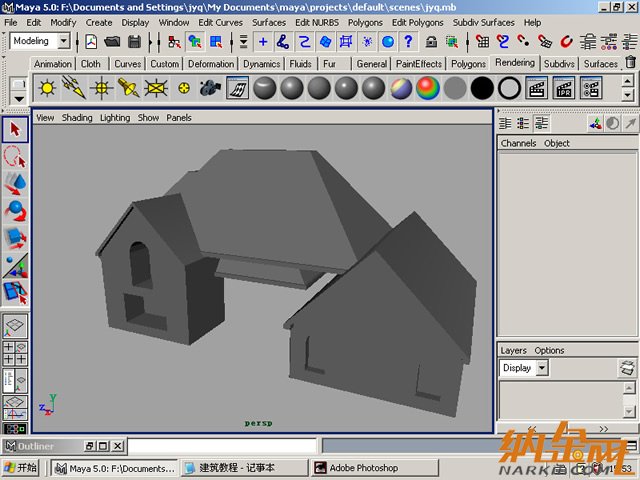Open Render Globals from the shelf
640x480 pixels.
(591, 88)
